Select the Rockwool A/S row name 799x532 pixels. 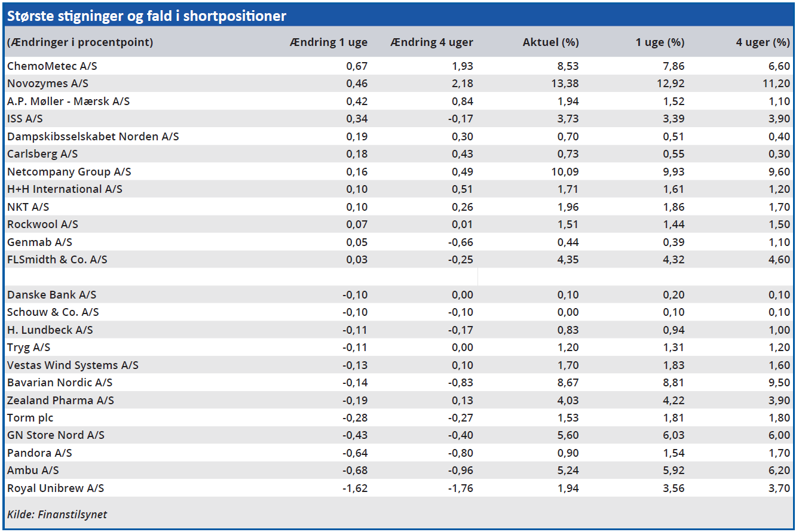[42, 225]
